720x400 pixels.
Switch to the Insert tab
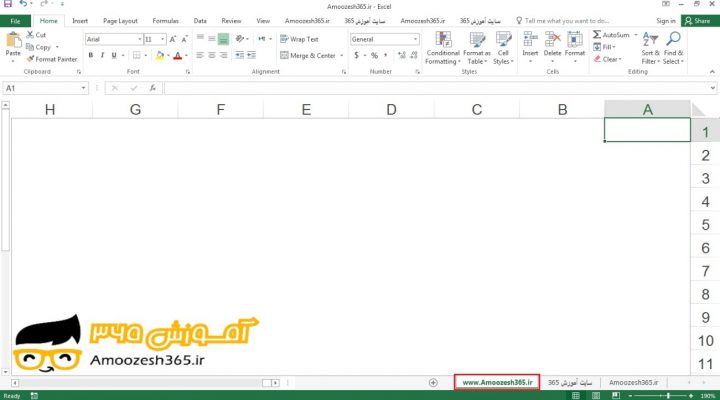(x=80, y=21)
